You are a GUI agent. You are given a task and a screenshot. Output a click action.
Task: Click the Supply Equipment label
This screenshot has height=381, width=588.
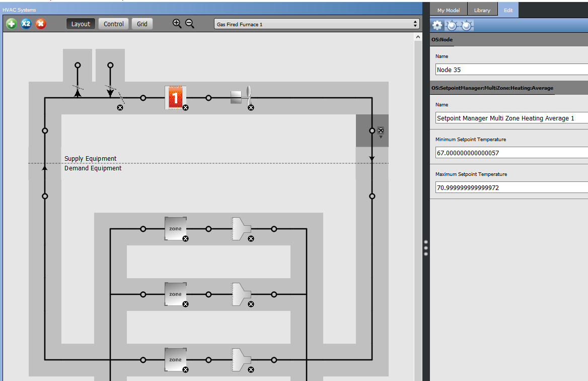click(x=91, y=158)
